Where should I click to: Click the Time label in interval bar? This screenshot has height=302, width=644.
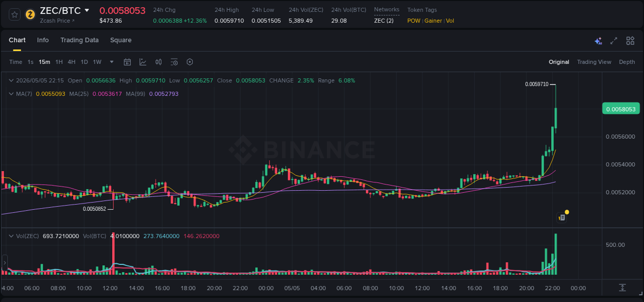tap(16, 62)
